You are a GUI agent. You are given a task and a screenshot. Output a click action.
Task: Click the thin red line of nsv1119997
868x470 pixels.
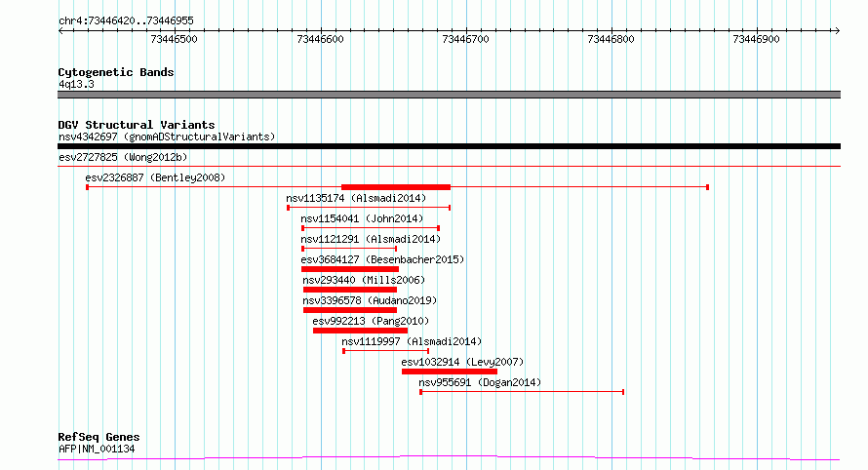tap(386, 351)
